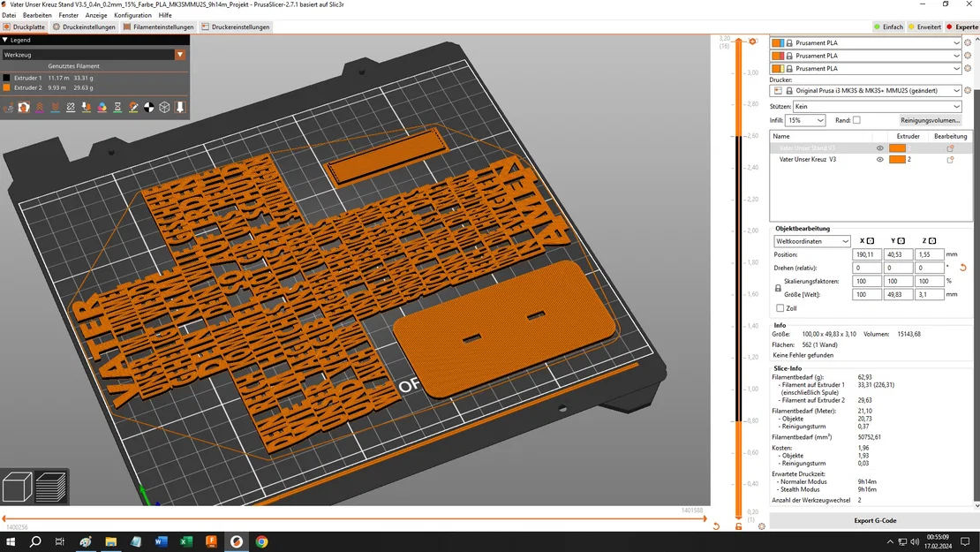Enable the Rand (brim) checkbox
The image size is (980, 552).
click(x=856, y=120)
